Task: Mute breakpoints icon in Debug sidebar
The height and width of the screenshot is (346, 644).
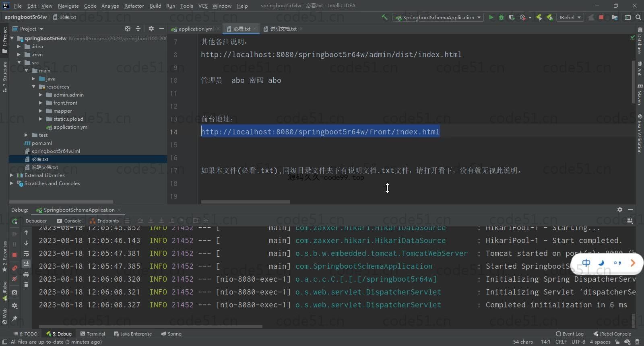Action: point(14,279)
